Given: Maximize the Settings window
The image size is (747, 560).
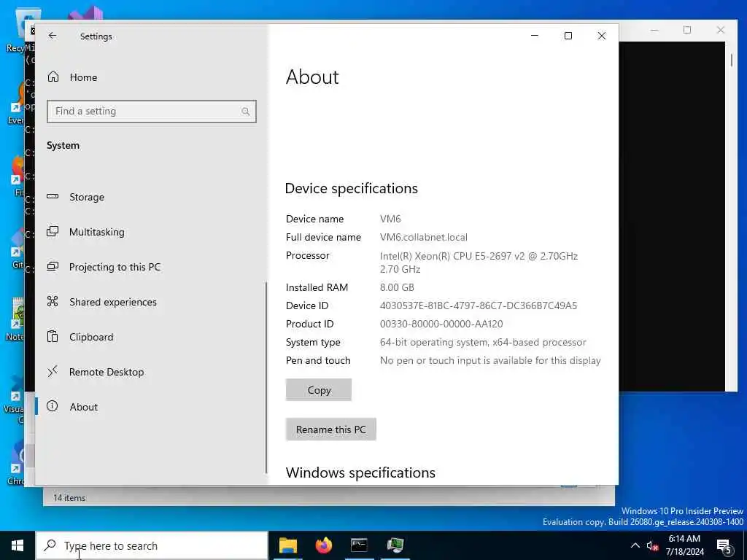Looking at the screenshot, I should 568,36.
